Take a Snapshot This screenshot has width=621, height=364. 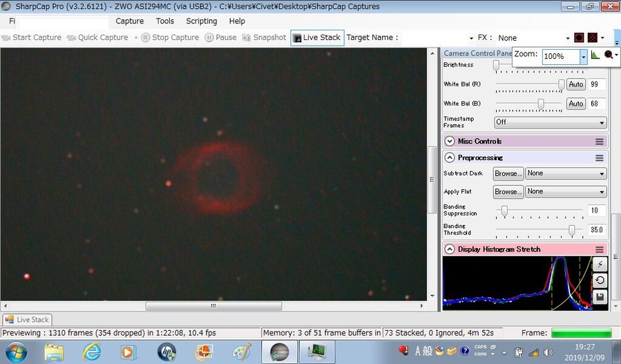264,37
